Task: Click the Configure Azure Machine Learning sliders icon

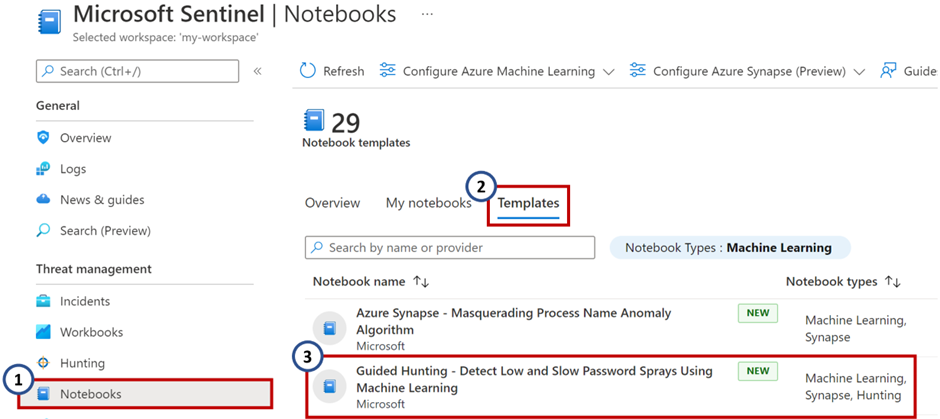Action: 388,71
